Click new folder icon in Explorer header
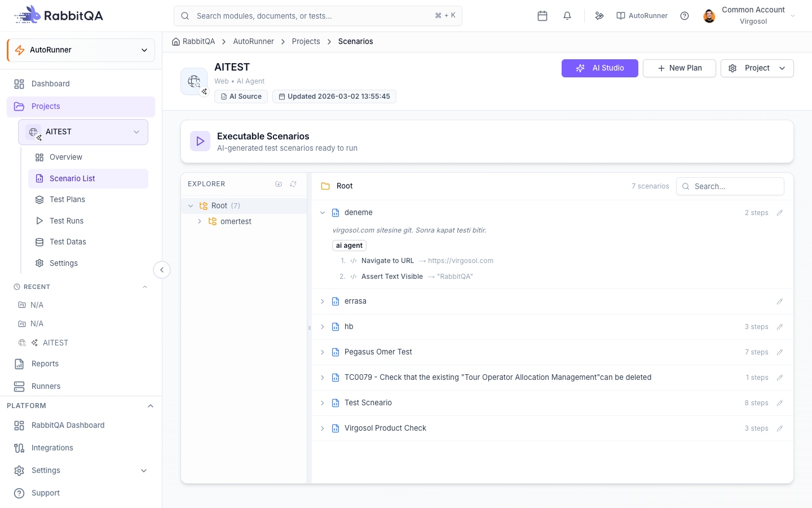Image resolution: width=812 pixels, height=508 pixels. coord(279,184)
